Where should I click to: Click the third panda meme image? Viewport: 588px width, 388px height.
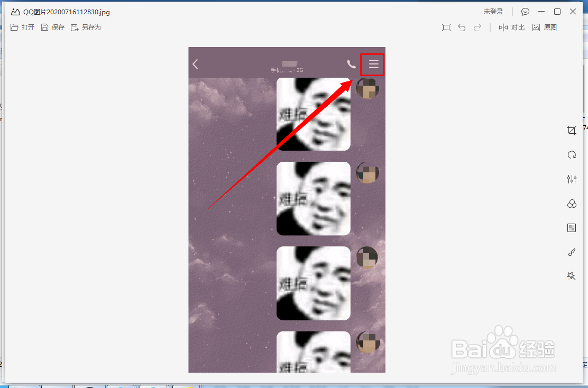point(314,283)
